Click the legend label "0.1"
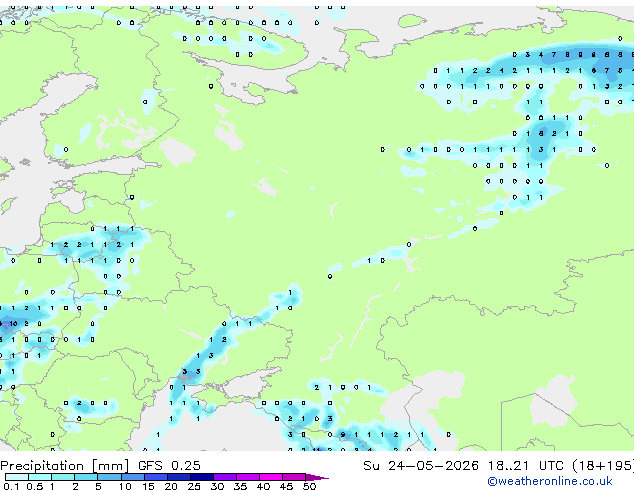The width and height of the screenshot is (634, 490). [x=11, y=486]
